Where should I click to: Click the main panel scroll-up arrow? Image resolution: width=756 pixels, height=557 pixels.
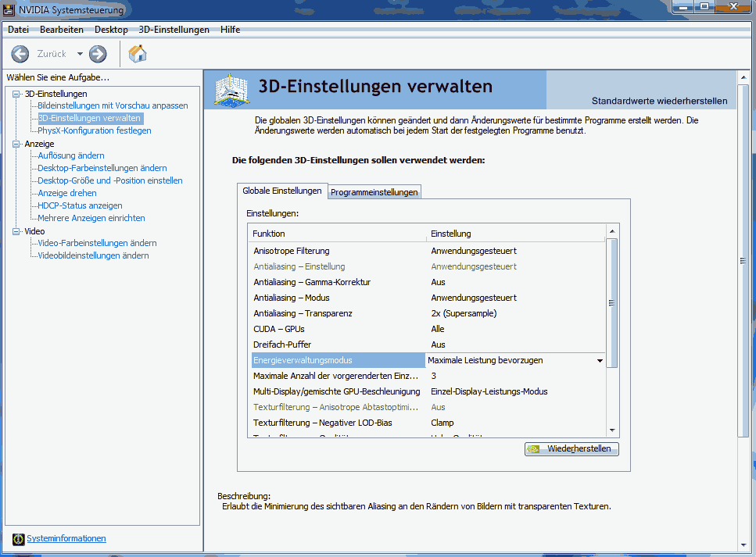coord(743,77)
